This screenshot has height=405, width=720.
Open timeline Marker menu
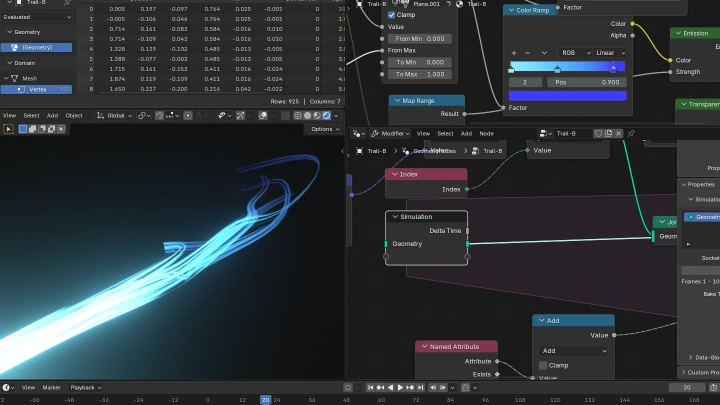tap(51, 388)
